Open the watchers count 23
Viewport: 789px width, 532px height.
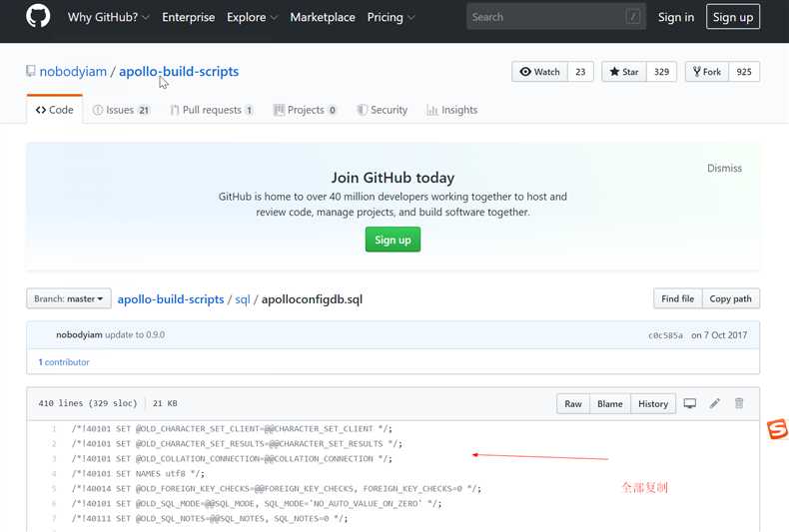coord(580,72)
